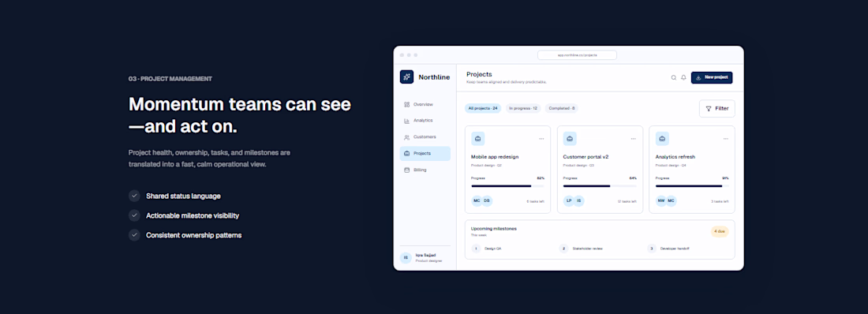The width and height of the screenshot is (868, 314).
Task: Click the NW avatar on Analytics refresh
Action: (661, 201)
